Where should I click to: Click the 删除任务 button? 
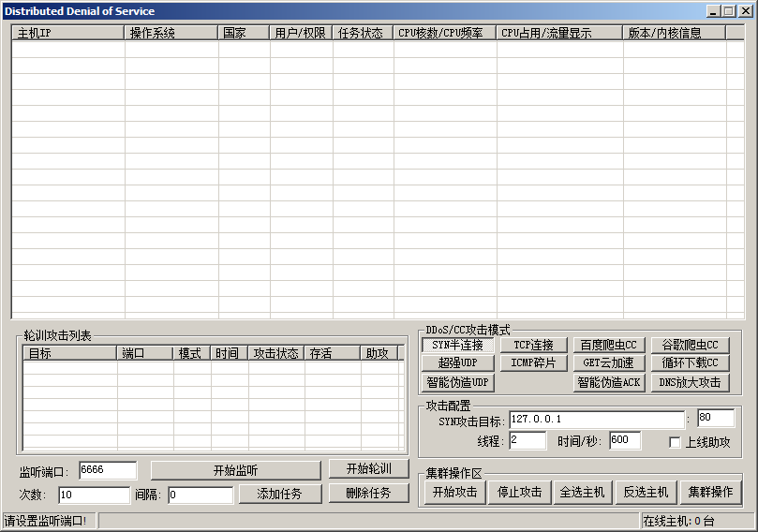tap(368, 494)
